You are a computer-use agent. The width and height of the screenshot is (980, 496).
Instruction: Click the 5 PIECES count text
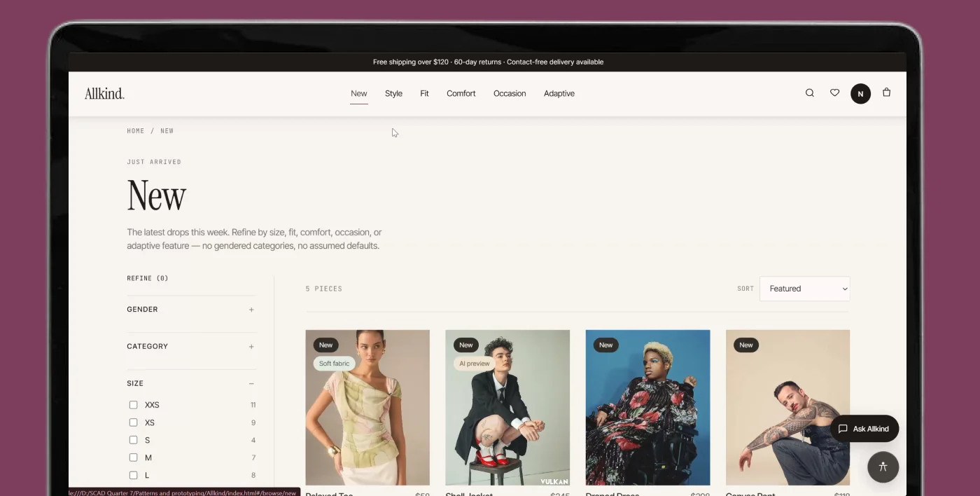coord(324,289)
